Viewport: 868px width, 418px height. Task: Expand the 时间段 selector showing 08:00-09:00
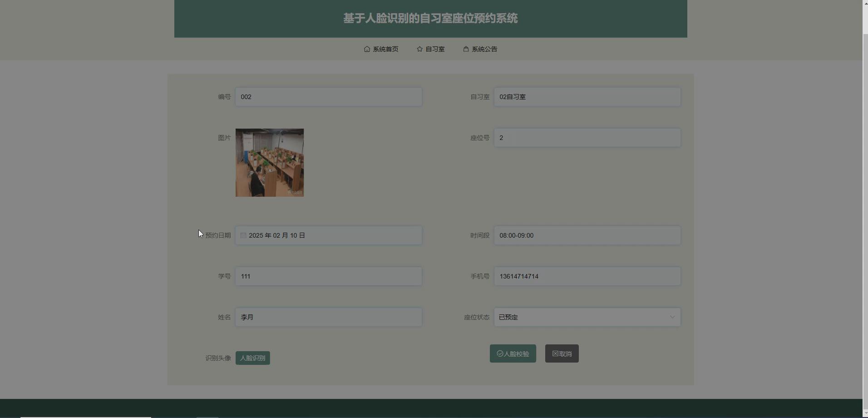[587, 235]
